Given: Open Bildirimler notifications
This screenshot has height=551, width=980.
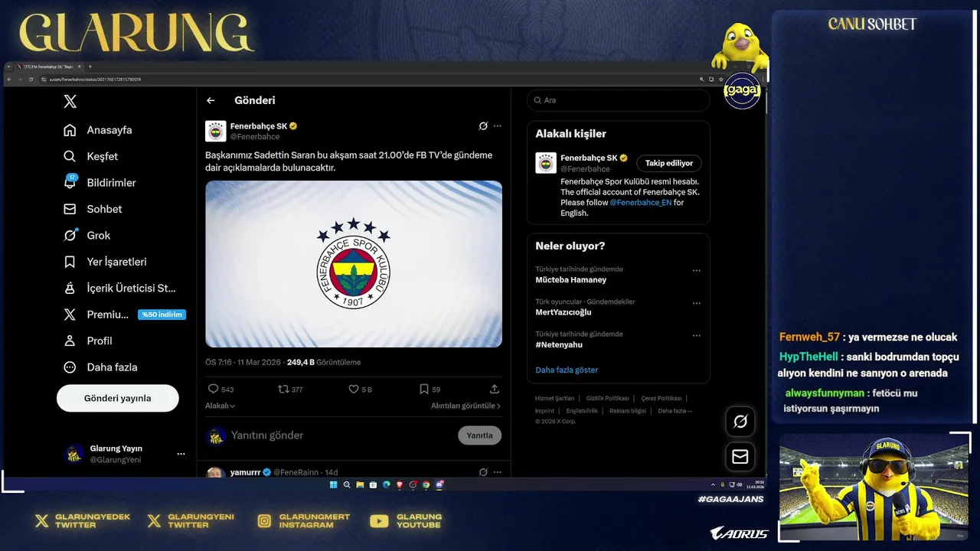Looking at the screenshot, I should pyautogui.click(x=99, y=182).
